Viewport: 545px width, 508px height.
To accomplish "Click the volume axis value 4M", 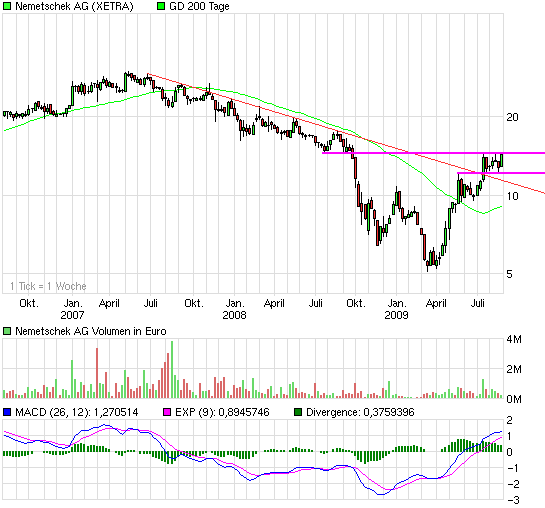I will coord(514,339).
